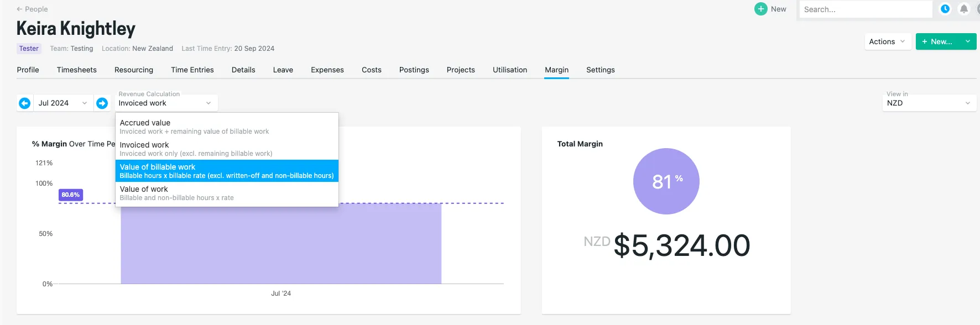The width and height of the screenshot is (980, 325).
Task: Open the Jul 2024 period dropdown
Action: [x=63, y=103]
